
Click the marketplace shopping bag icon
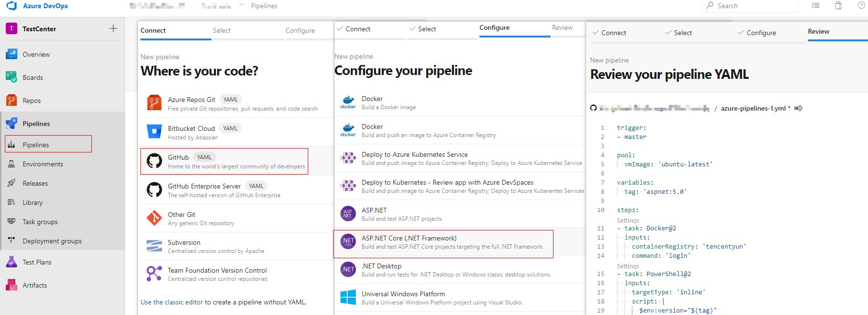point(838,6)
